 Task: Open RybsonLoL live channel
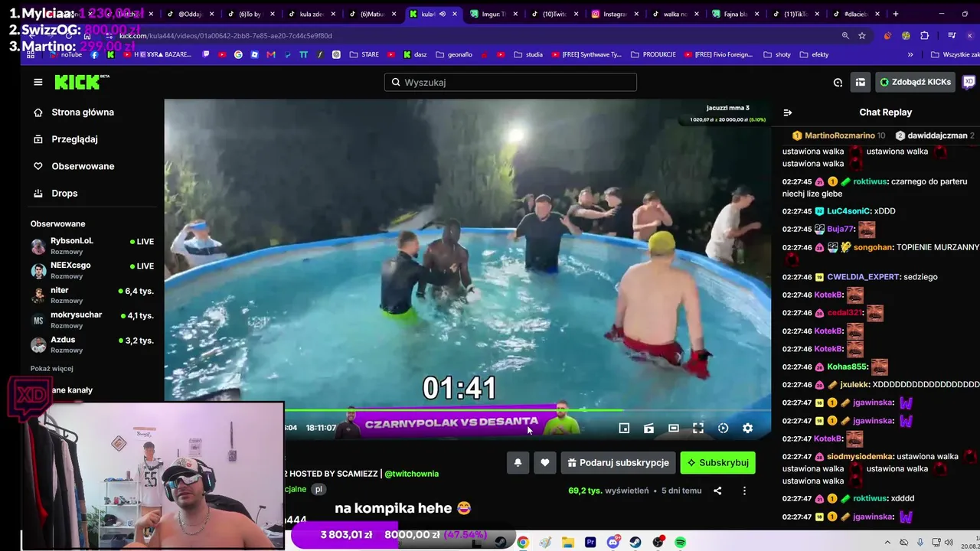[x=92, y=245]
